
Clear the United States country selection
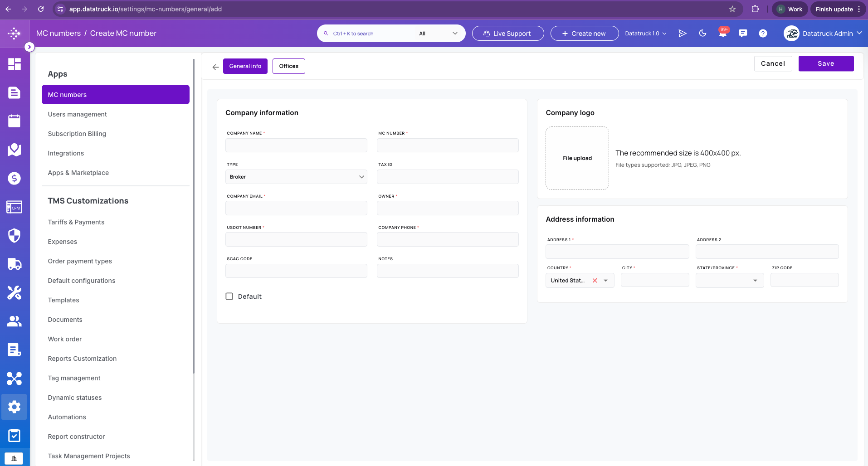[x=595, y=281]
